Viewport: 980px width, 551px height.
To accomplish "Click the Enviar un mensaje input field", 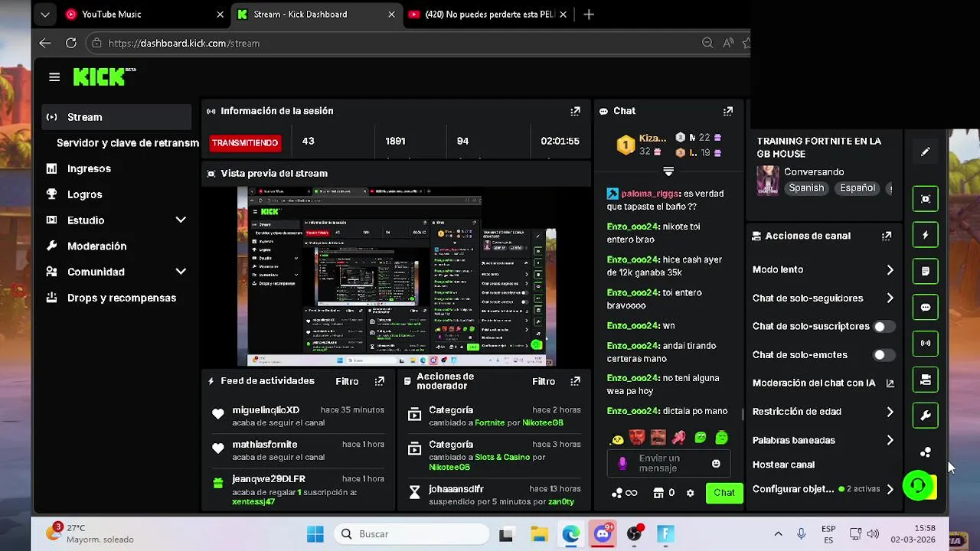I will [x=668, y=463].
